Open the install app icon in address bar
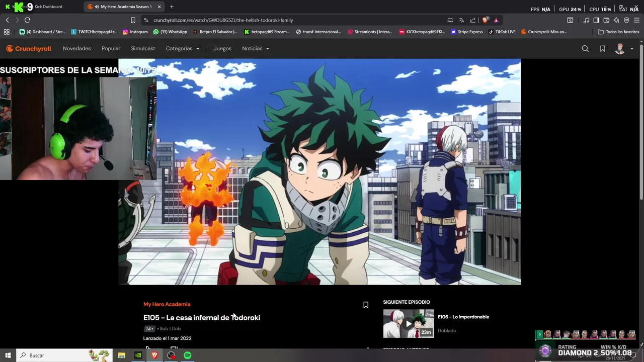The width and height of the screenshot is (644, 362). point(450,20)
